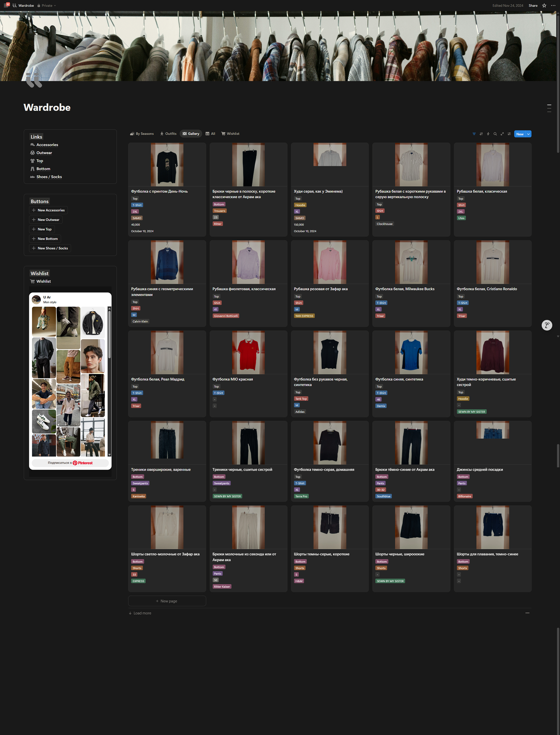The image size is (560, 735).
Task: Click the sort arrows icon
Action: click(481, 134)
